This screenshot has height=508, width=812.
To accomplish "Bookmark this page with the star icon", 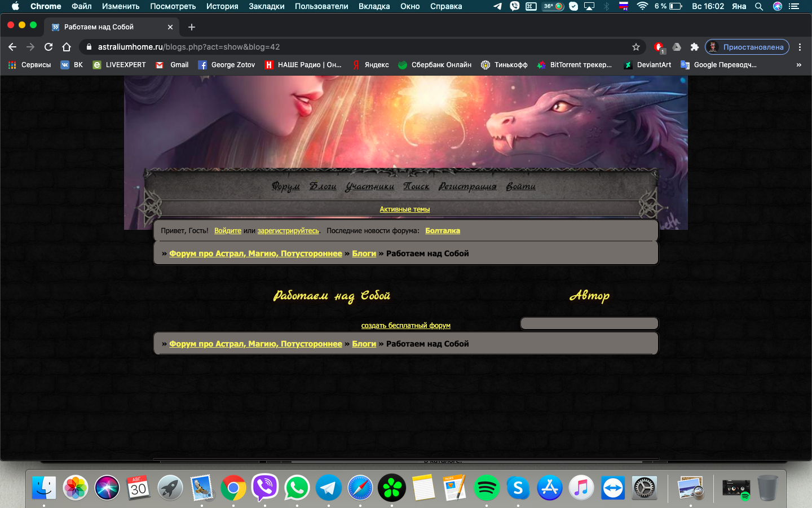I will click(636, 47).
